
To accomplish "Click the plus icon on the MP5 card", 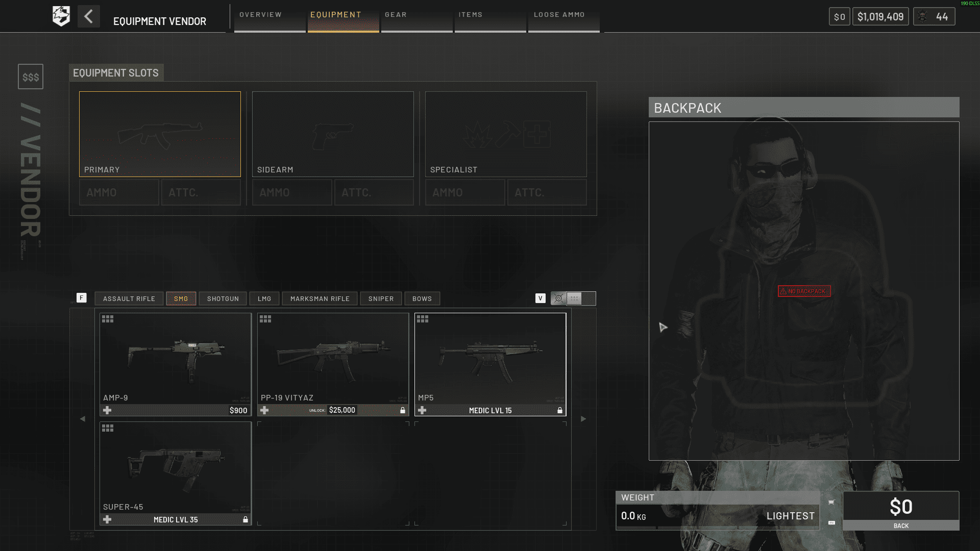I will click(x=422, y=410).
